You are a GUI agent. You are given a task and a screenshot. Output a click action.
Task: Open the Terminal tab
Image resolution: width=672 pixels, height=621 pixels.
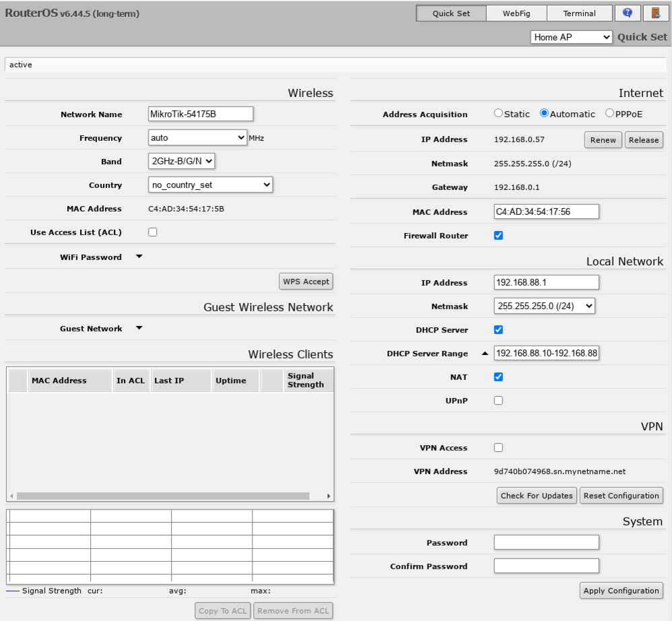580,13
